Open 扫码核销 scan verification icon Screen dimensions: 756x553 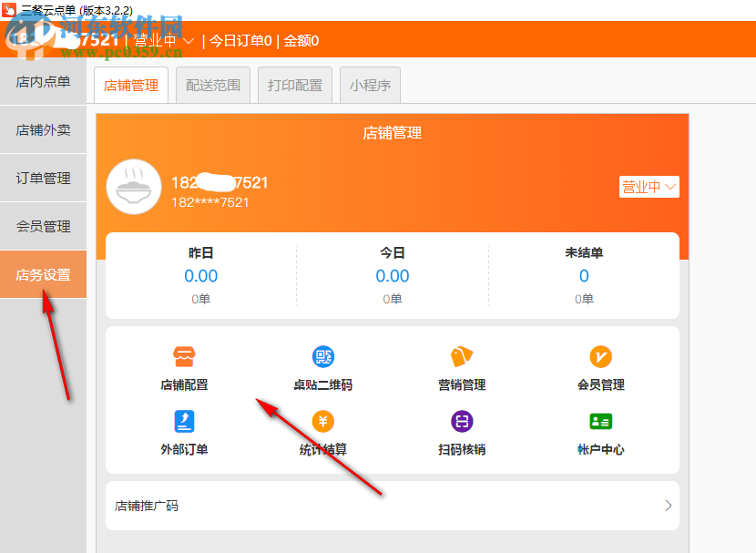point(462,430)
